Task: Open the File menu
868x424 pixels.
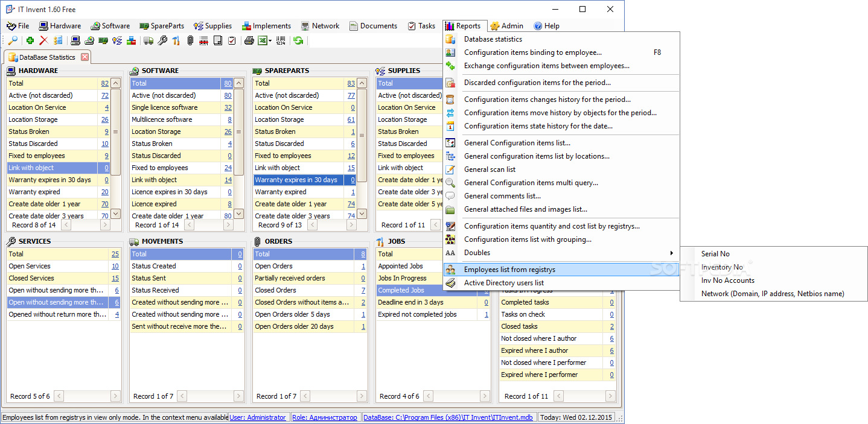Action: click(x=18, y=26)
